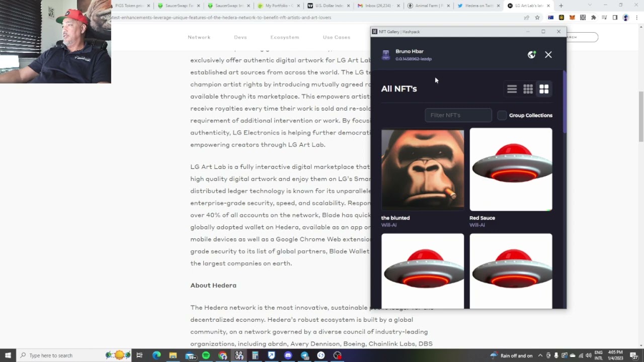Open Spotify from the taskbar
Image resolution: width=644 pixels, height=362 pixels.
(x=206, y=355)
